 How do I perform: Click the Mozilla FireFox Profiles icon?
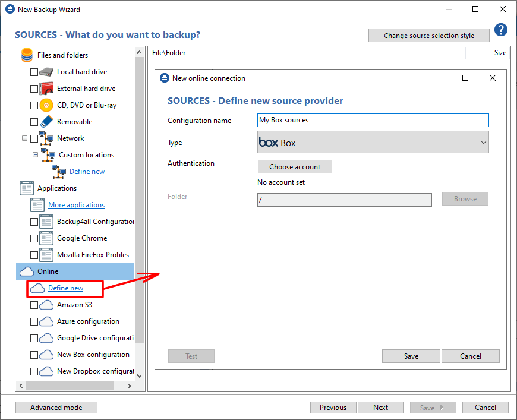coord(46,255)
